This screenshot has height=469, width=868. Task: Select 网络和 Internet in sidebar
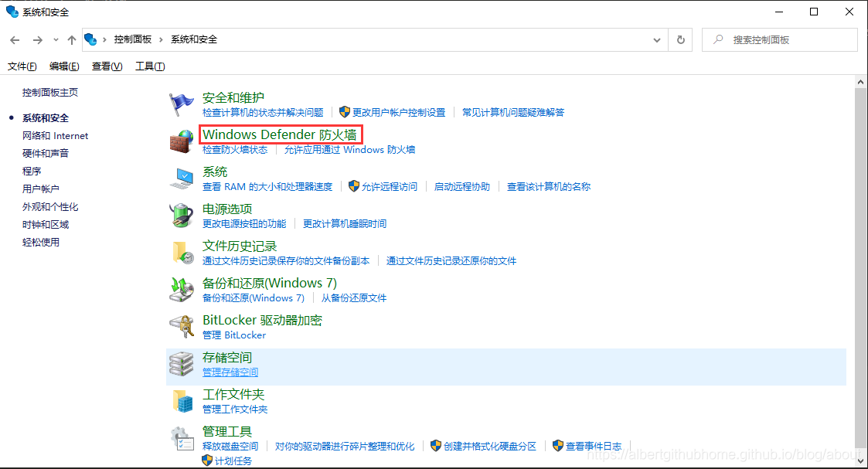[x=56, y=135]
